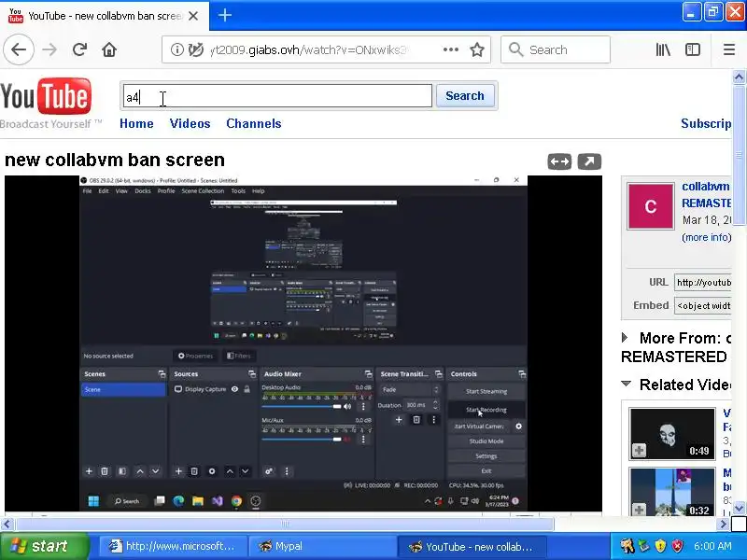Collapse the Related Videos section
This screenshot has width=747, height=560.
pos(627,384)
